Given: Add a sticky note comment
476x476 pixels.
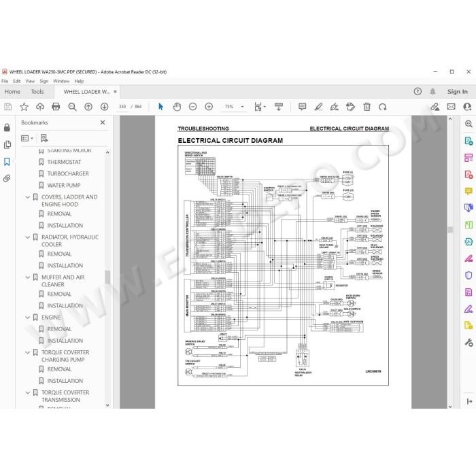Looking at the screenshot, I should coord(303,107).
